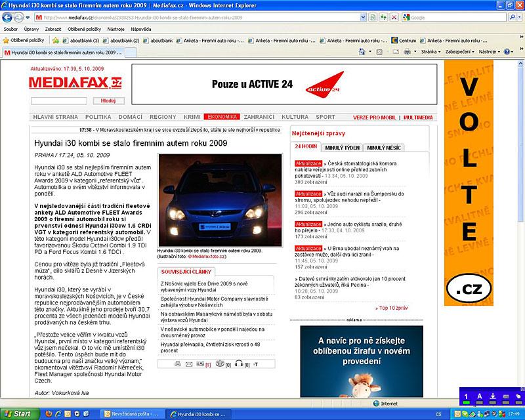
Task: Open the article video reel icon
Action: (220, 364)
